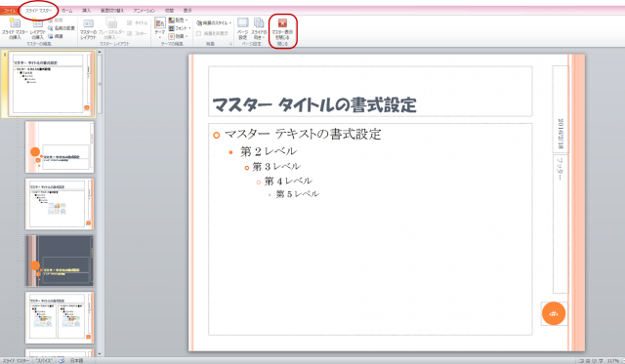Click spell check icon in status bar

pos(62,360)
